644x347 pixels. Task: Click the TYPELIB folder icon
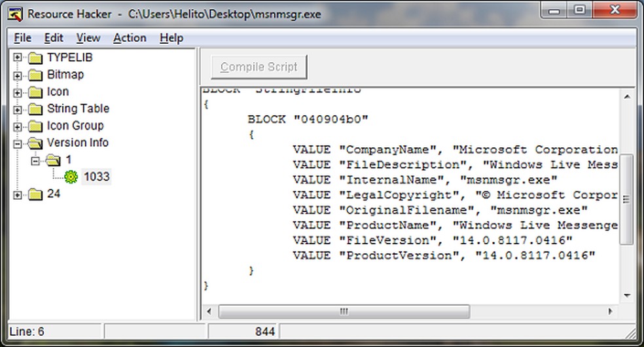35,58
